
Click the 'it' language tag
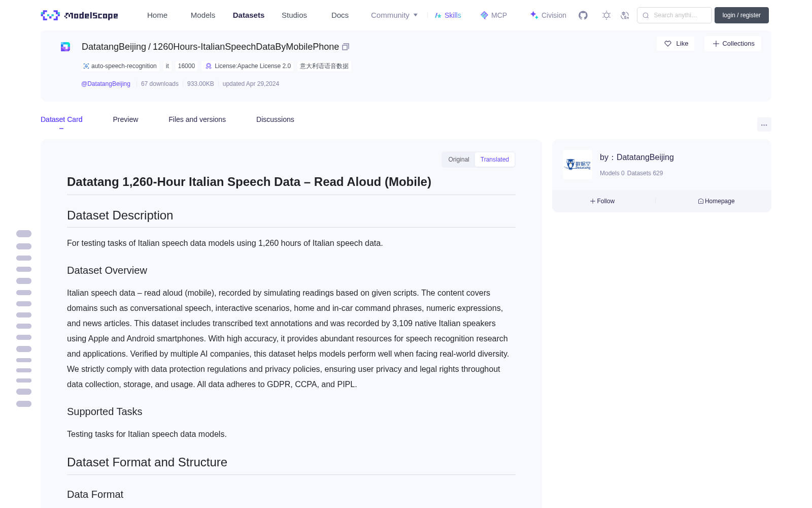[x=167, y=66]
